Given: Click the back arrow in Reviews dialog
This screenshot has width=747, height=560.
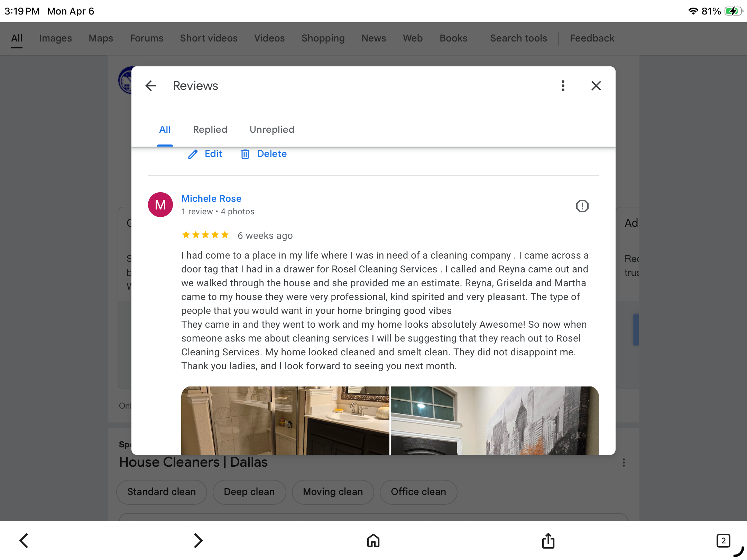Looking at the screenshot, I should 151,86.
